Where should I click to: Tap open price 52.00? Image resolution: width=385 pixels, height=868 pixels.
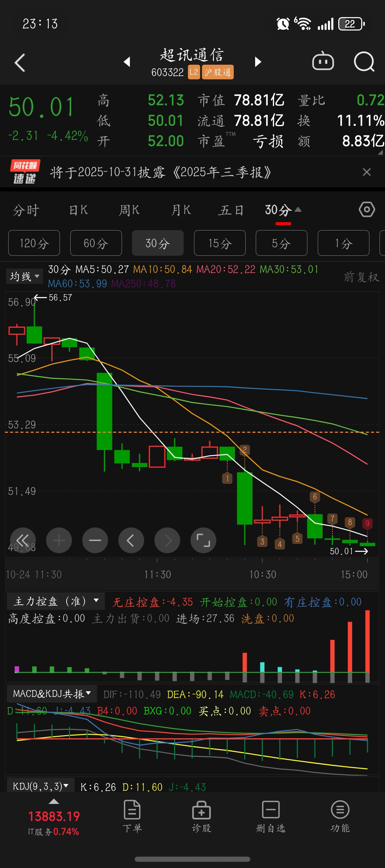tap(166, 141)
